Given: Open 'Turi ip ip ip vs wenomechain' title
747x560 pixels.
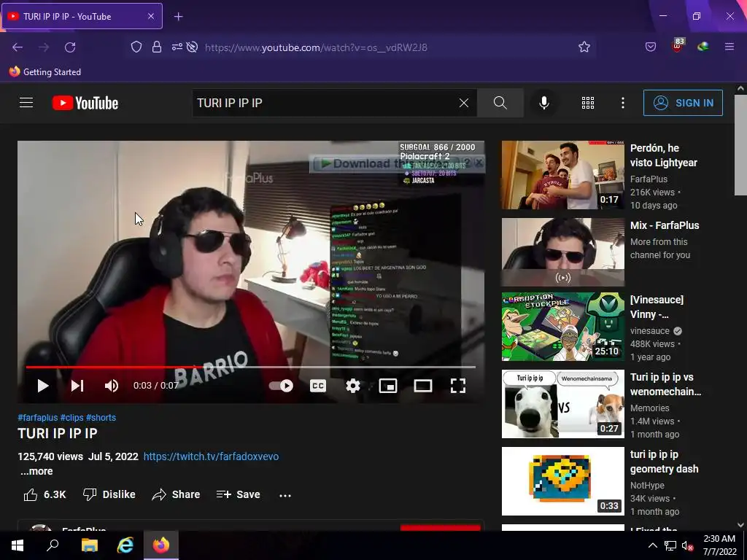Looking at the screenshot, I should tap(665, 384).
